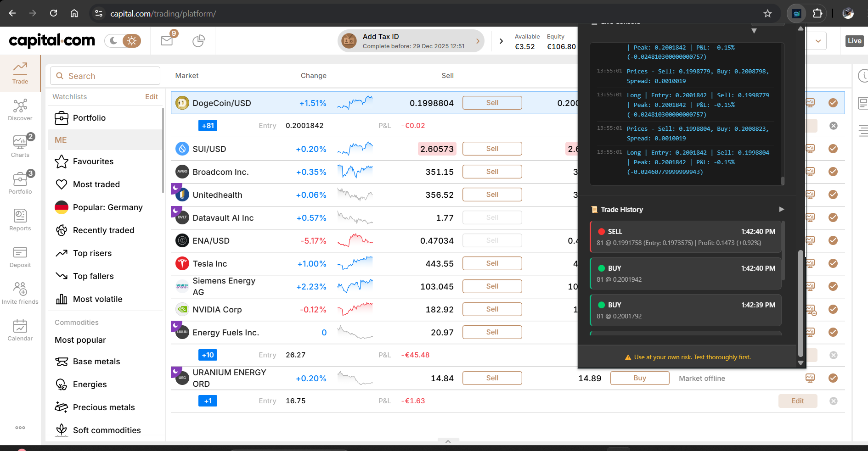The height and width of the screenshot is (451, 868).
Task: Open the Portfolio section from the sidebar
Action: pos(20,183)
